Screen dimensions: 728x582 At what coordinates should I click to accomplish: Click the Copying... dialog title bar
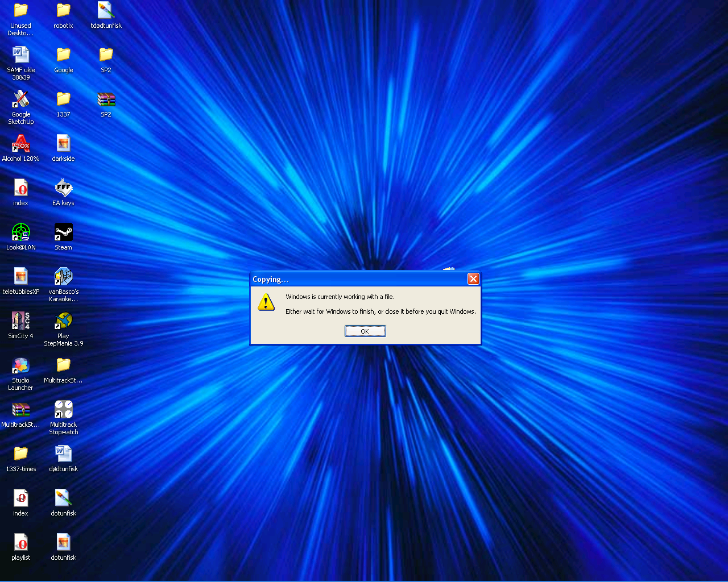tap(365, 278)
